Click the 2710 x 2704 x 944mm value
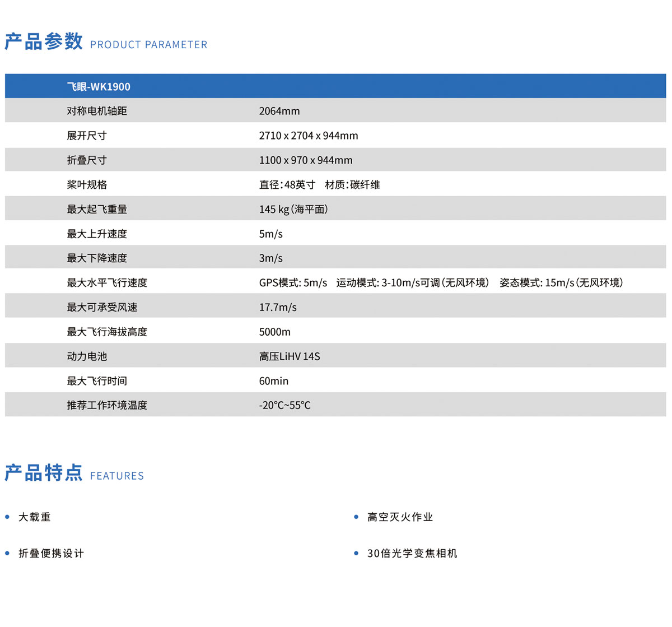672x627 pixels. [308, 136]
